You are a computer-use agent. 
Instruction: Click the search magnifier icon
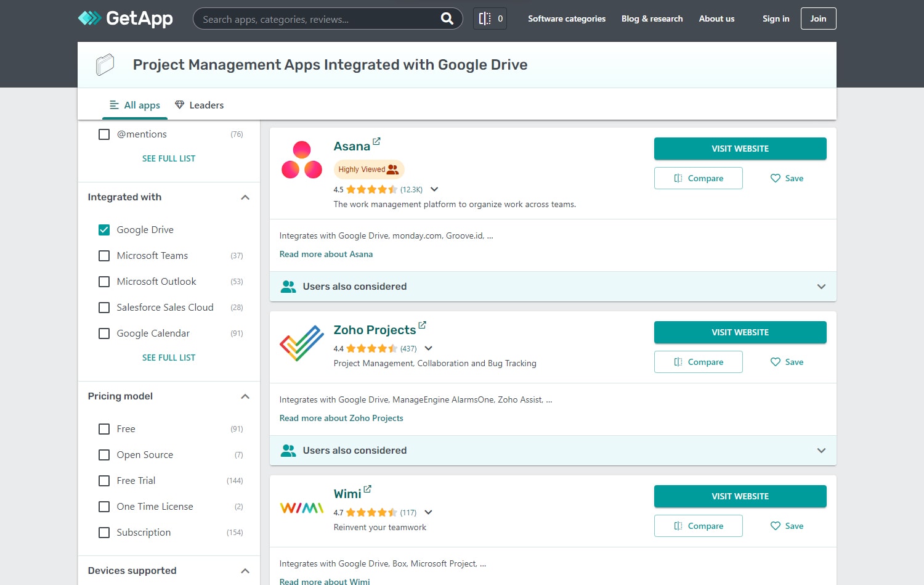coord(447,18)
